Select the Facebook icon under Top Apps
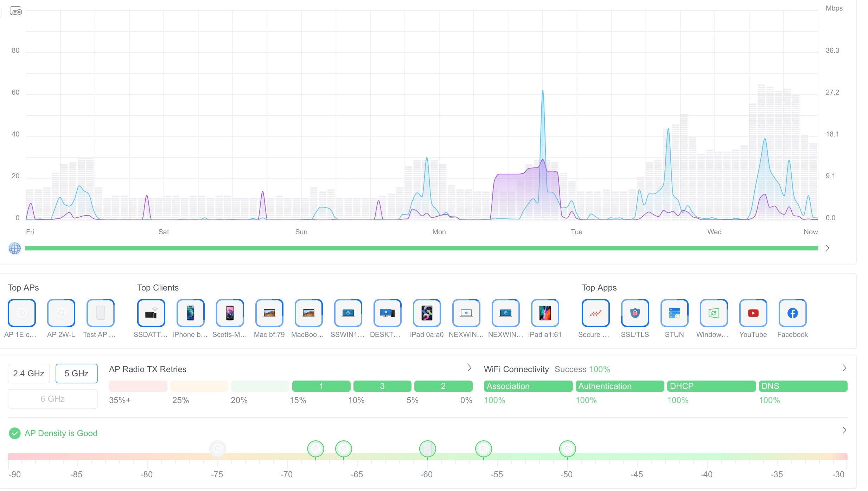The width and height of the screenshot is (868, 491). tap(792, 313)
